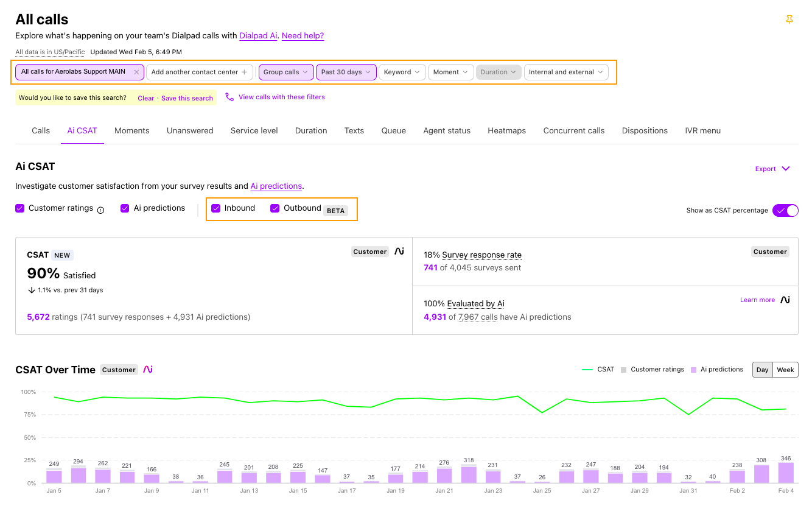Select the Ai CSAT tab

point(82,130)
